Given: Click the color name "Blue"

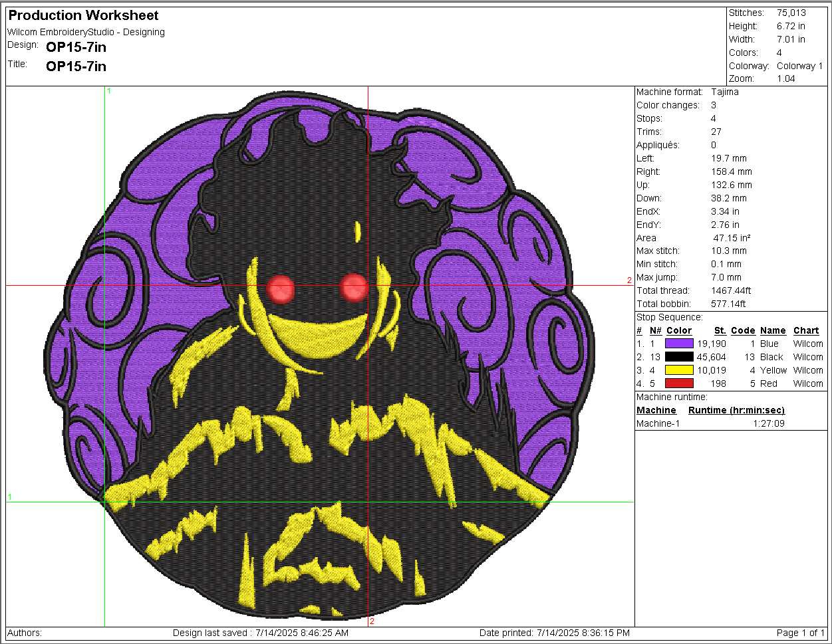Looking at the screenshot, I should tap(769, 344).
